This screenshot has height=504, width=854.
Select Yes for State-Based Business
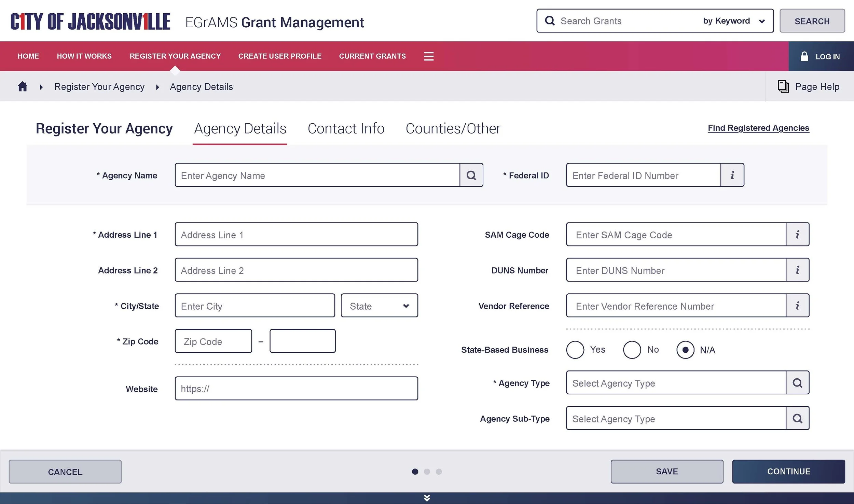(575, 350)
